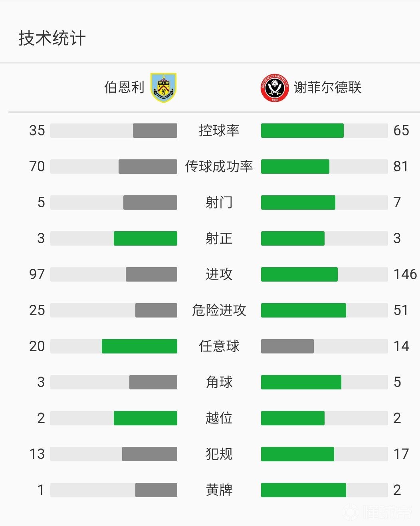This screenshot has height=526, width=420.
Task: Tap the Burnley club crest icon
Action: 163,87
